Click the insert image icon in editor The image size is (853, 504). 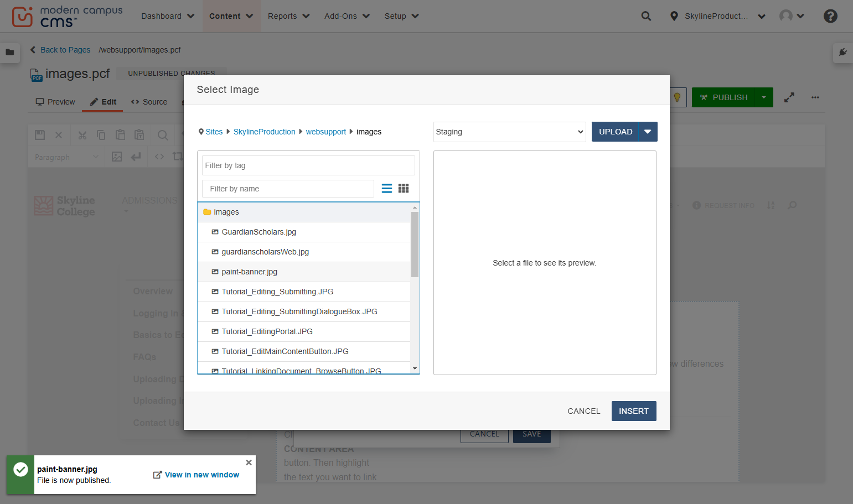tap(117, 157)
